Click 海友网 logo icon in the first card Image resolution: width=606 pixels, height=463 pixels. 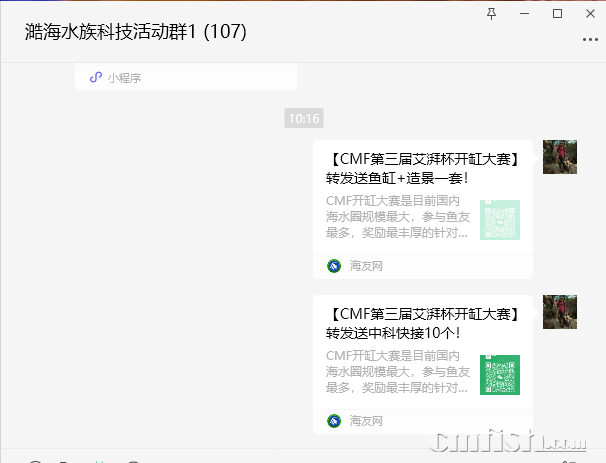click(x=334, y=266)
